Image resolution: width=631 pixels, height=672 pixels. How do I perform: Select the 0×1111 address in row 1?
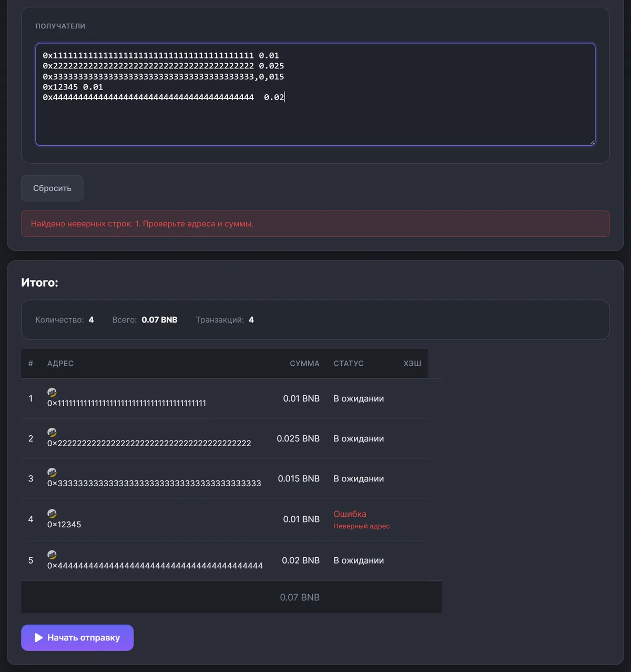coord(127,404)
